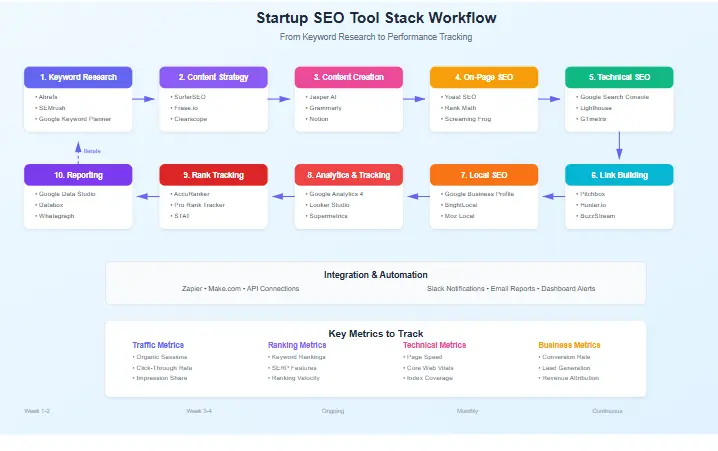This screenshot has height=451, width=718.
Task: Select 'Zapier • Make.com • API Connections' text
Action: (240, 289)
